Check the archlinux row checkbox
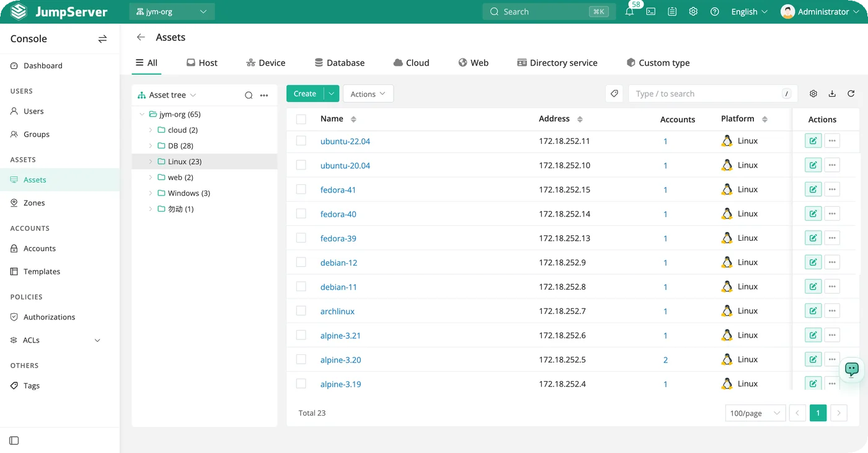Viewport: 868px width, 453px height. pos(301,311)
